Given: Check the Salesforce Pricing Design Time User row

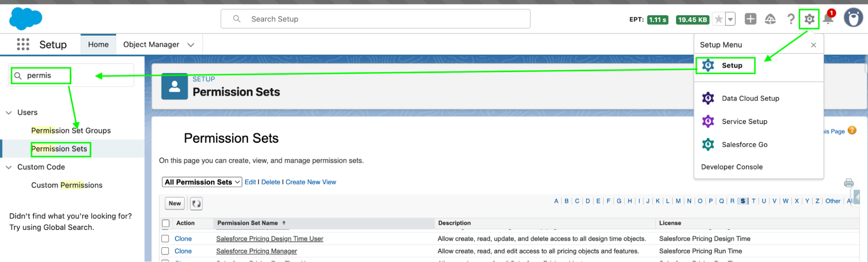Looking at the screenshot, I should coord(165,239).
